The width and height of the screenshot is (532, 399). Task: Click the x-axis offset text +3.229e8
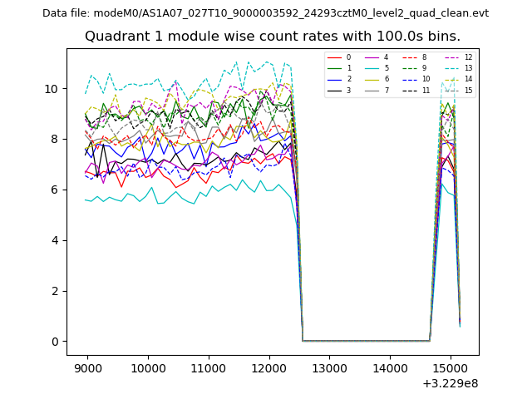click(x=450, y=383)
